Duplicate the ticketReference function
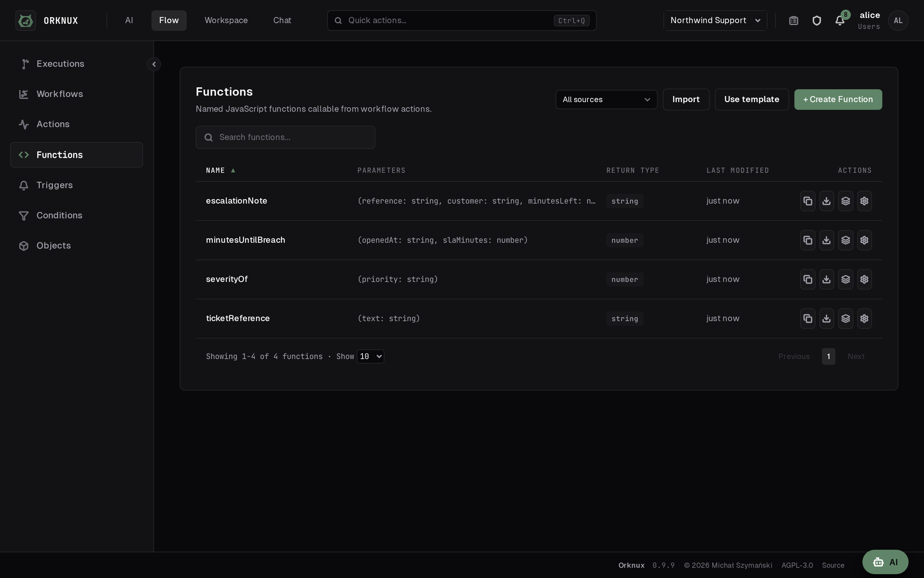The width and height of the screenshot is (924, 578). (x=808, y=319)
